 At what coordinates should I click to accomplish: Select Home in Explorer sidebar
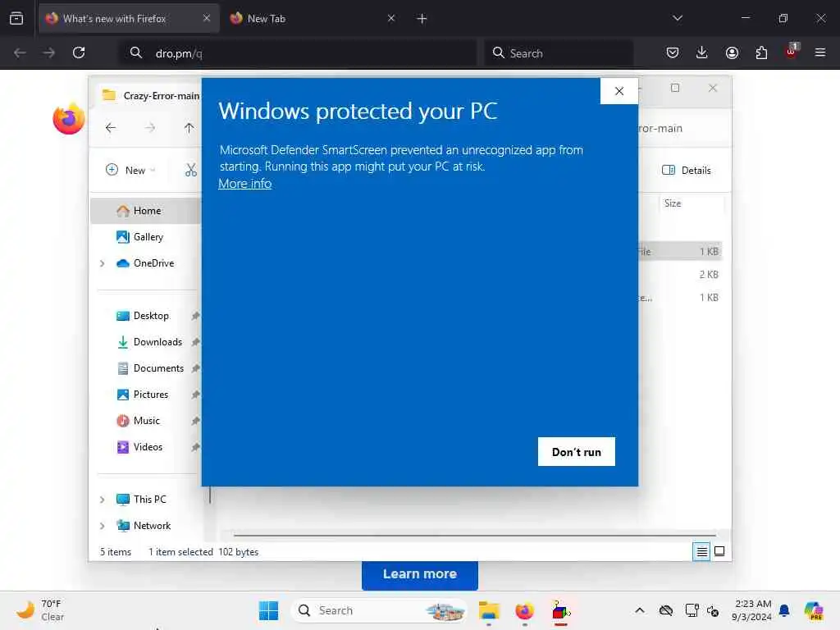pos(147,211)
